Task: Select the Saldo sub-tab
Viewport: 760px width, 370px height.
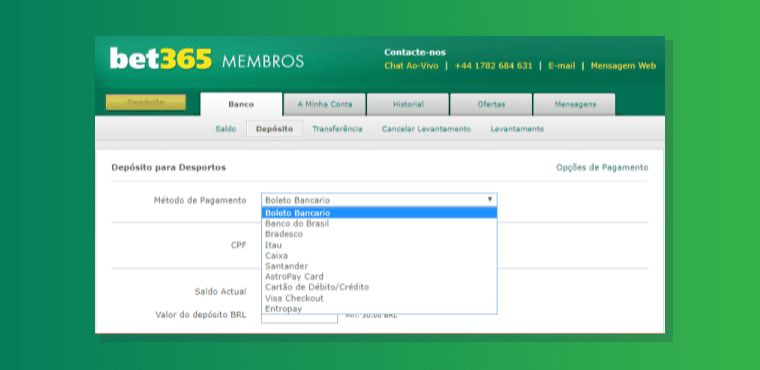Action: coord(226,129)
